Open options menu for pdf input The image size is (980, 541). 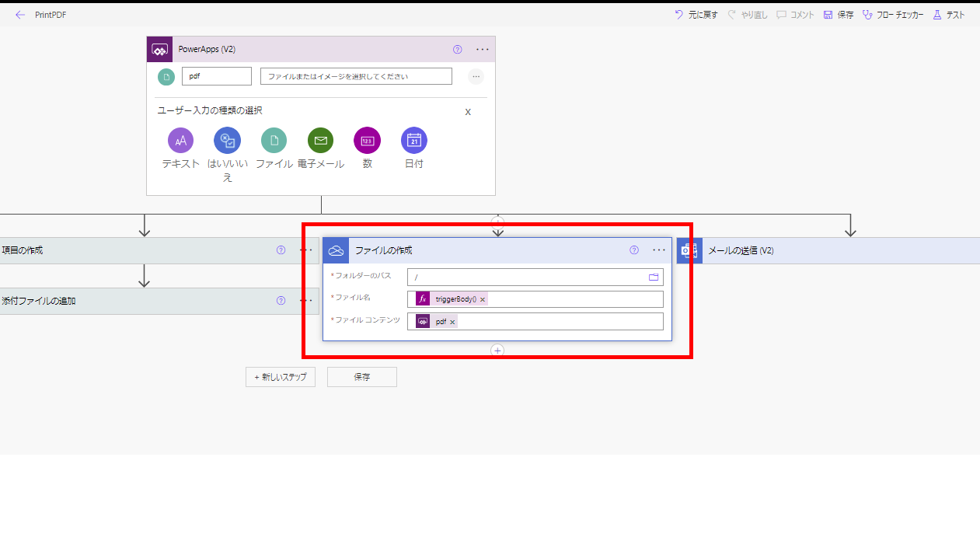pos(476,76)
